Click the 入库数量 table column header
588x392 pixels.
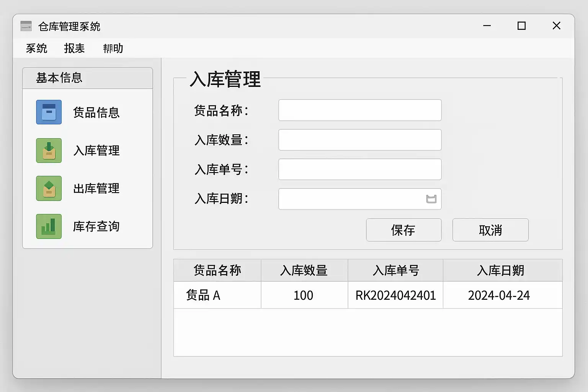click(x=304, y=270)
